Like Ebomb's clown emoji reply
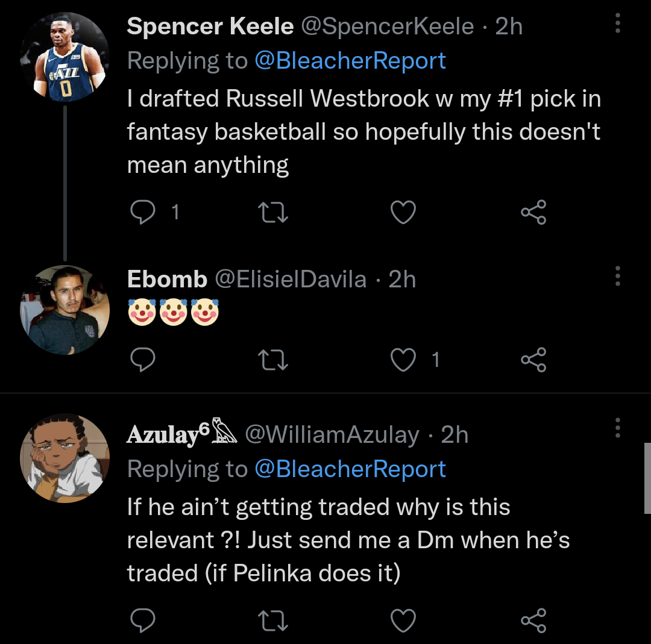Screen dimensions: 651x644 tap(403, 360)
